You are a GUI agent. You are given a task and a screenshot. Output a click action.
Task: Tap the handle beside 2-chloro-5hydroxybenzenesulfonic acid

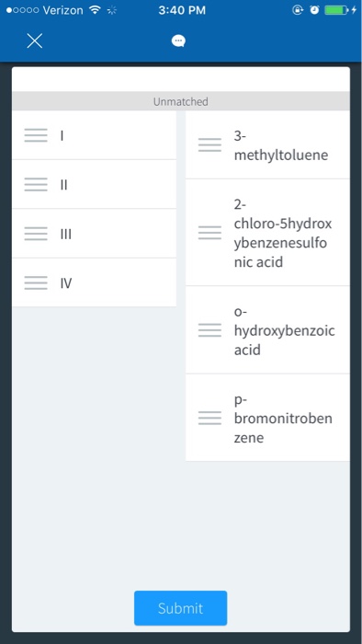209,233
